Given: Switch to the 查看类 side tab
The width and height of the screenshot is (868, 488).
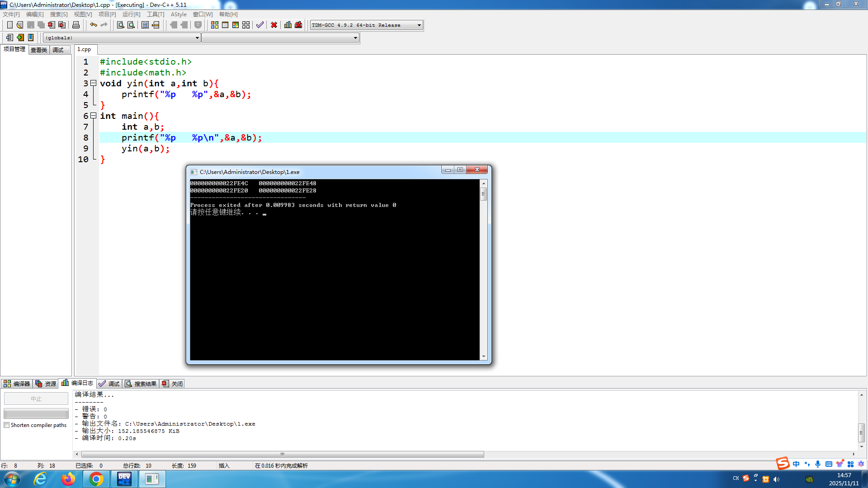Looking at the screenshot, I should 39,50.
